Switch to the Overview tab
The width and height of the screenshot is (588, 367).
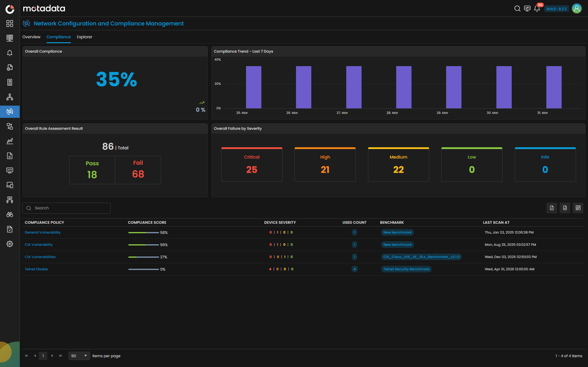(x=31, y=37)
